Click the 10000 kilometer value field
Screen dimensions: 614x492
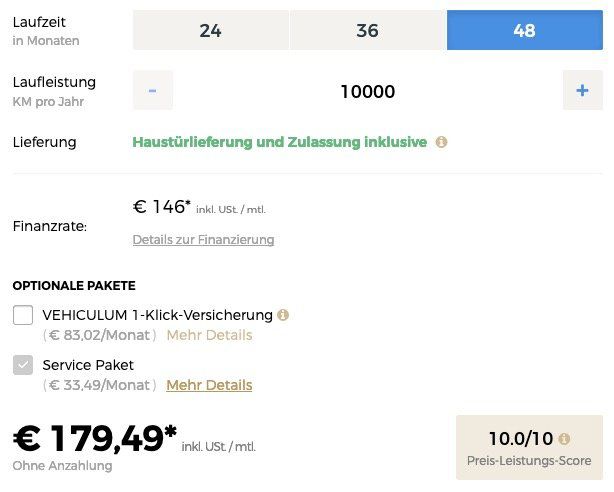pos(368,91)
